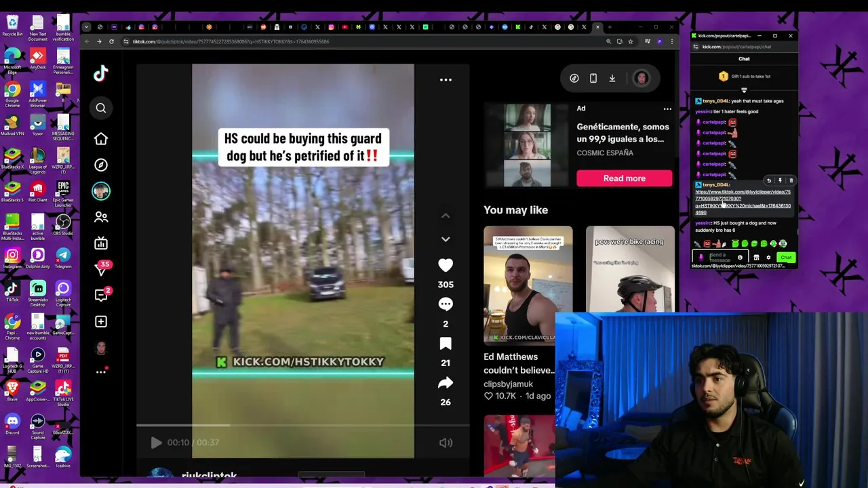868x488 pixels.
Task: Pin the hovered Kick chat message
Action: coord(780,181)
